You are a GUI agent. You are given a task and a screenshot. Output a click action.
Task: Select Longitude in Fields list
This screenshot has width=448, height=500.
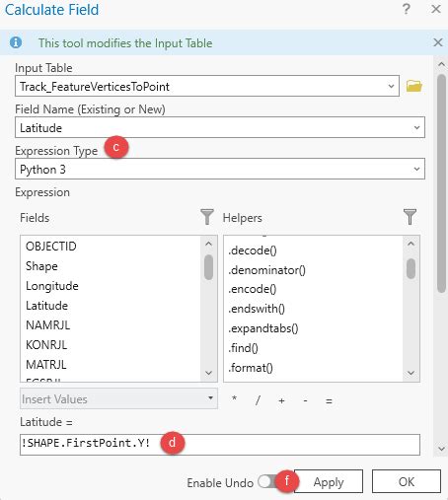tap(52, 286)
